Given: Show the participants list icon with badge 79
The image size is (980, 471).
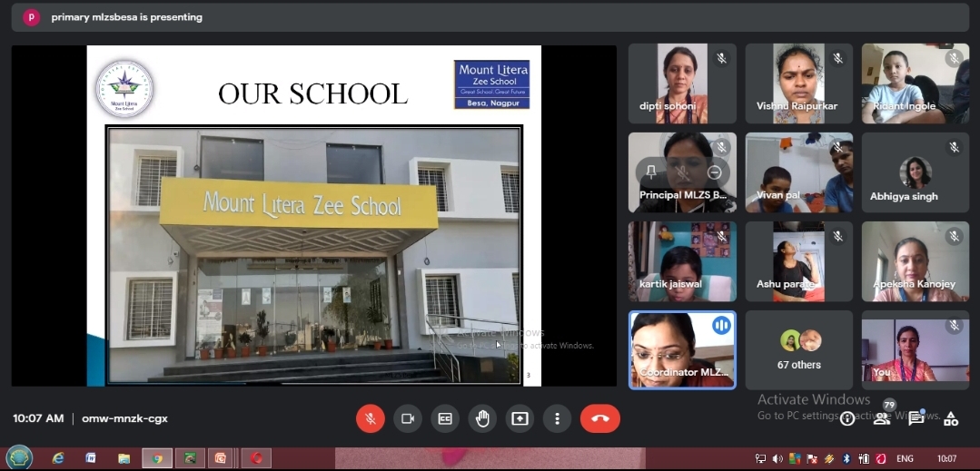Looking at the screenshot, I should [x=882, y=418].
